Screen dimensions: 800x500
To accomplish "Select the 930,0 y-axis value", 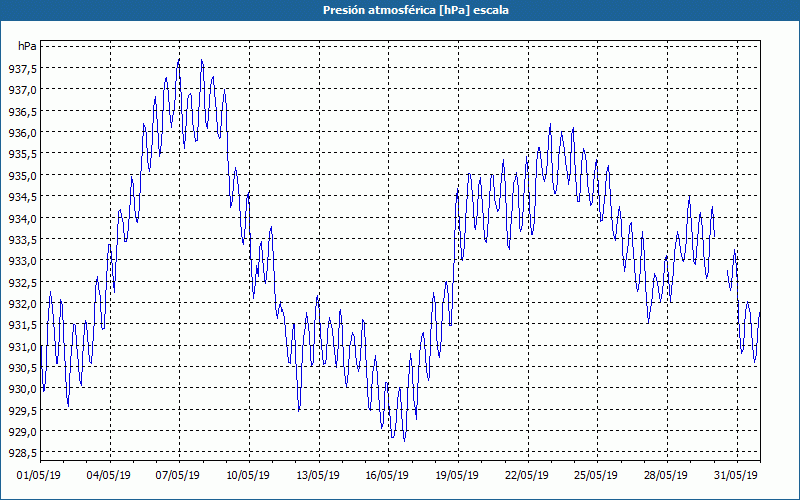I will coord(22,388).
